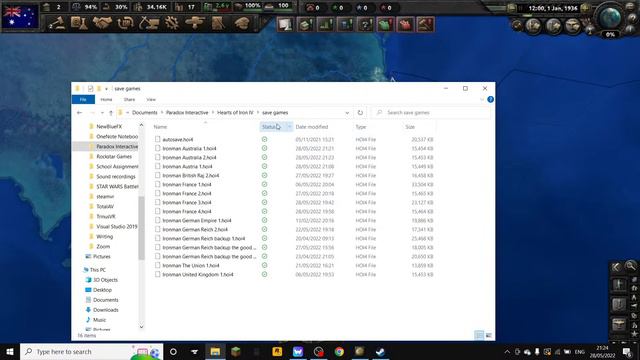Open the globe world tension indicator
The height and width of the screenshot is (360, 640).
(610, 17)
